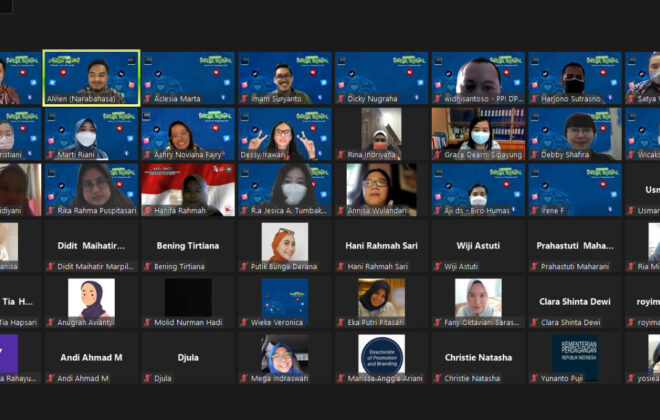Select the "Anugrah Avianty" name label
Screen dimensions: 660x420
tap(85, 322)
